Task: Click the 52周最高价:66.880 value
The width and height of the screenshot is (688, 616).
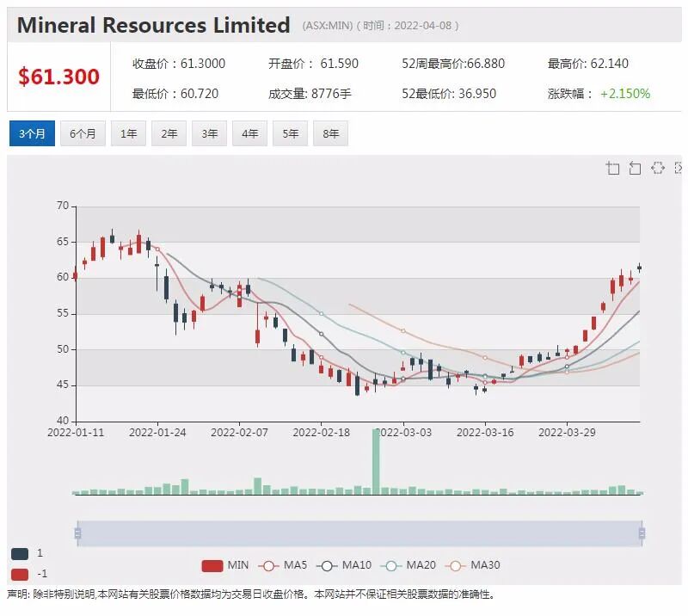Action: (x=453, y=64)
